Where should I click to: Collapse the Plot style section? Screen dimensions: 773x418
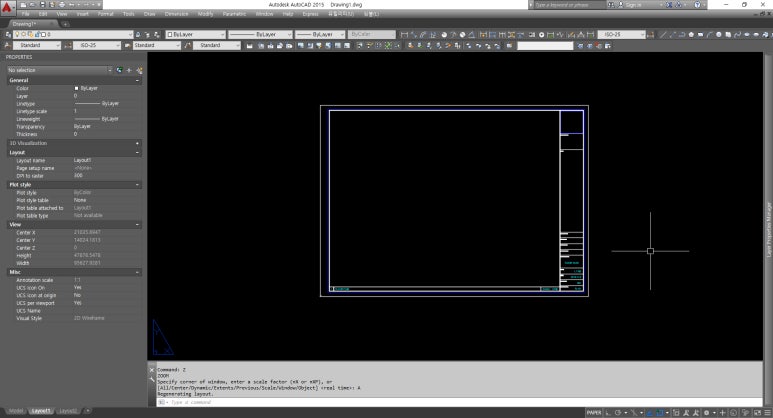click(x=138, y=185)
